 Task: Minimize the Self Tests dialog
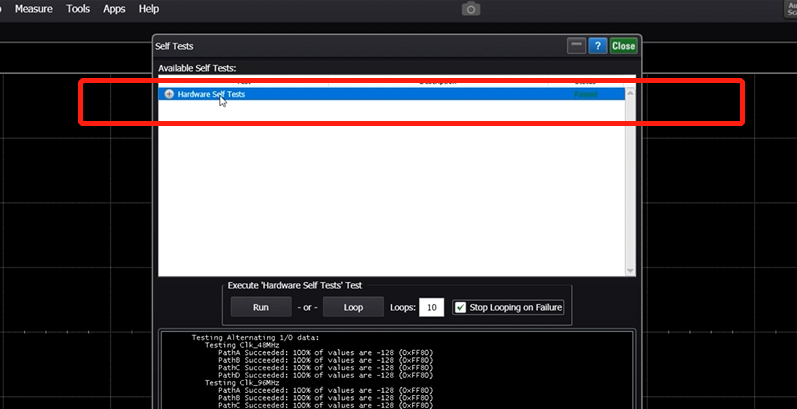(576, 46)
